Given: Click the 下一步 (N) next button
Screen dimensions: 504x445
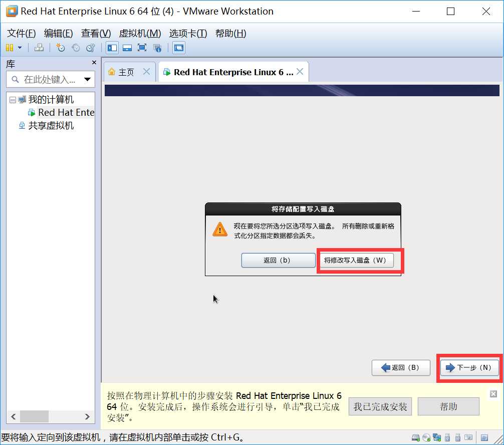Looking at the screenshot, I should coord(469,367).
